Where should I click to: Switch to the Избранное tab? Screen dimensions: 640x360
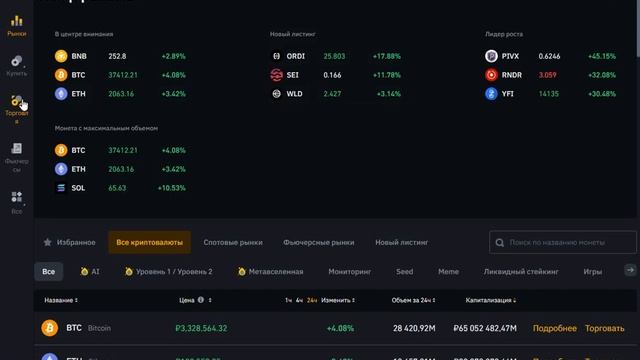[x=69, y=242]
